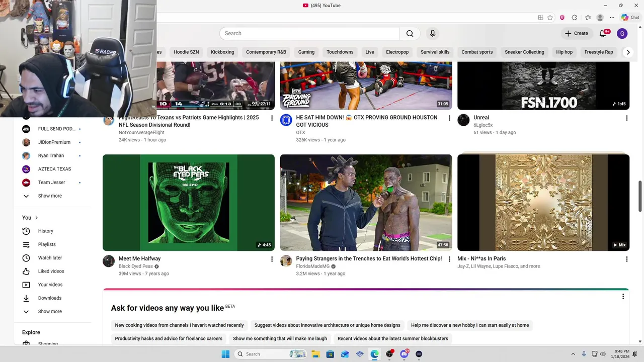Open browser profile icon
The image size is (644, 362).
coord(600,17)
